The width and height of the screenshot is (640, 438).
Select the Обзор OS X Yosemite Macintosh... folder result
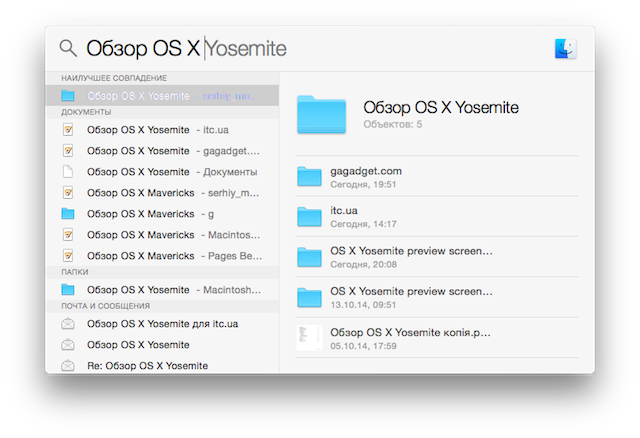click(162, 290)
